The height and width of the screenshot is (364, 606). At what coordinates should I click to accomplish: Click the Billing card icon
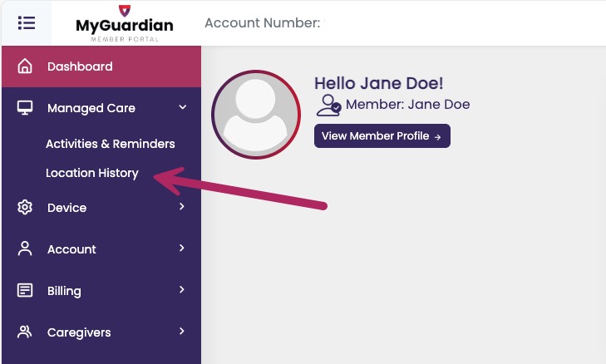[x=25, y=291]
